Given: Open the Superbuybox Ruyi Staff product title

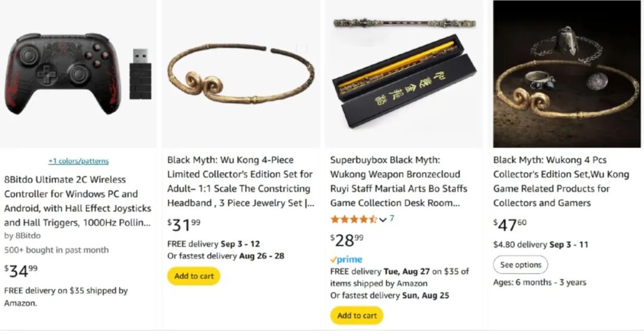Looking at the screenshot, I should 399,181.
